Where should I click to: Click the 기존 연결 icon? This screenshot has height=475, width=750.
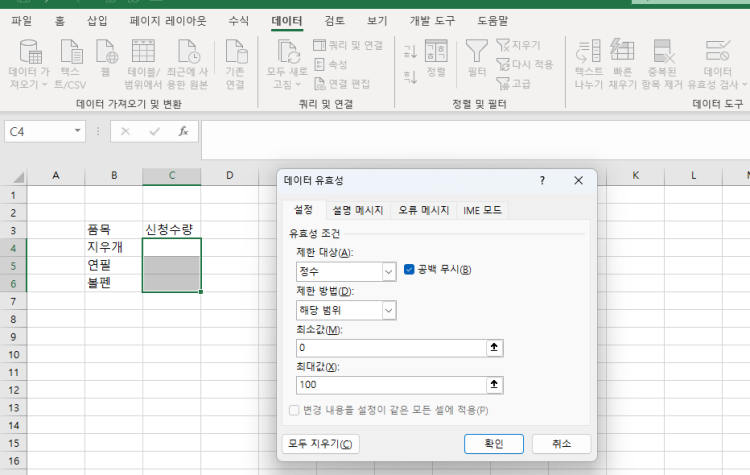click(235, 52)
